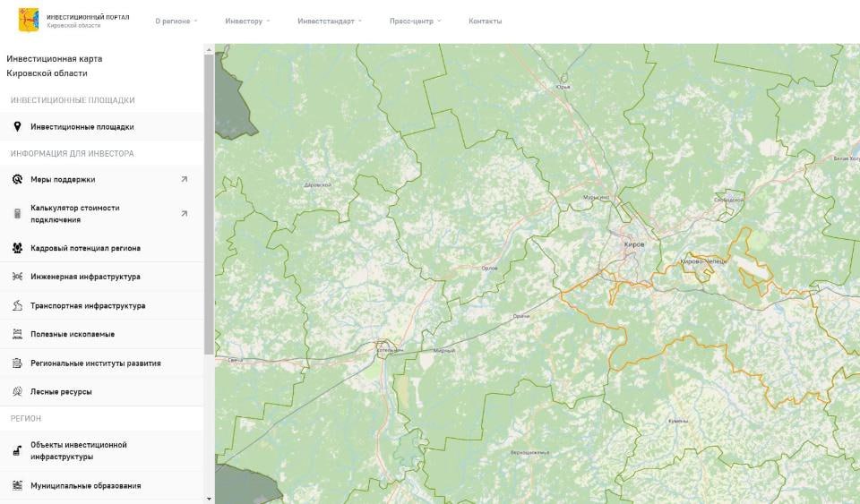Click the map pin icon for Инвестиционные площадки
Image resolution: width=860 pixels, height=504 pixels.
[17, 127]
